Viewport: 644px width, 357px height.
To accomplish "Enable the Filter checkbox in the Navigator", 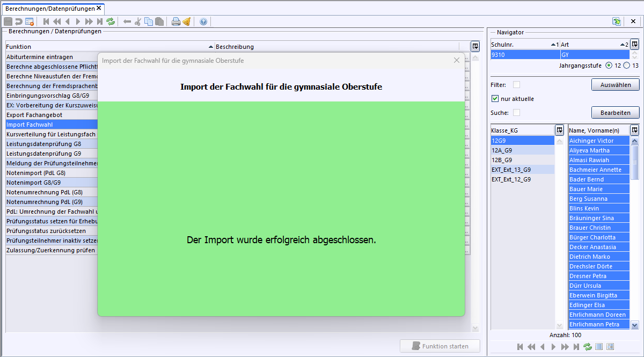I will 517,84.
